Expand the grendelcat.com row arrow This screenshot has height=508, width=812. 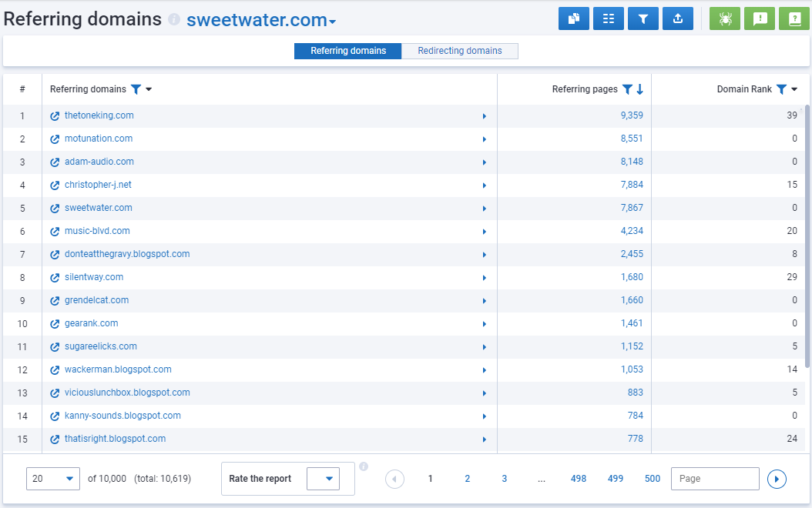click(x=485, y=301)
